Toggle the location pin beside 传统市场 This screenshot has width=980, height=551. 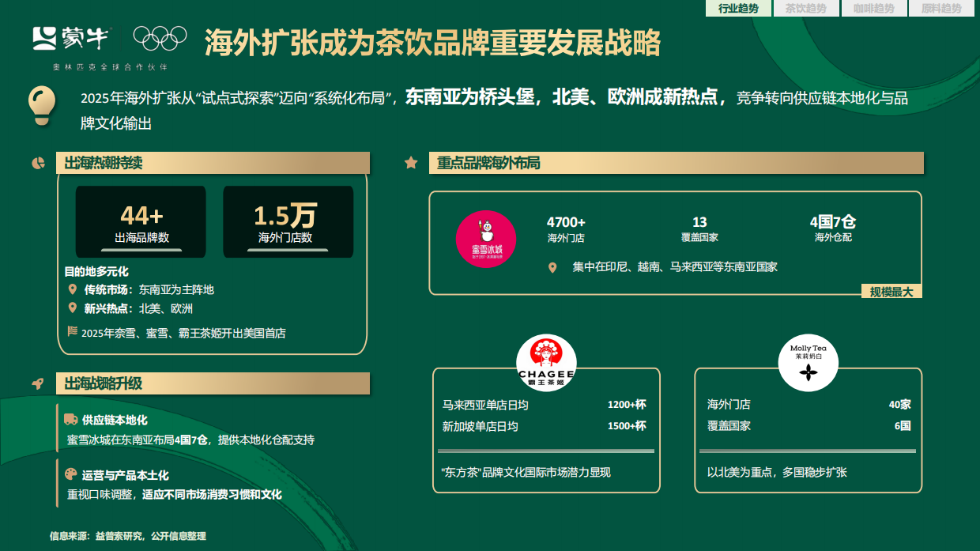[x=73, y=288]
